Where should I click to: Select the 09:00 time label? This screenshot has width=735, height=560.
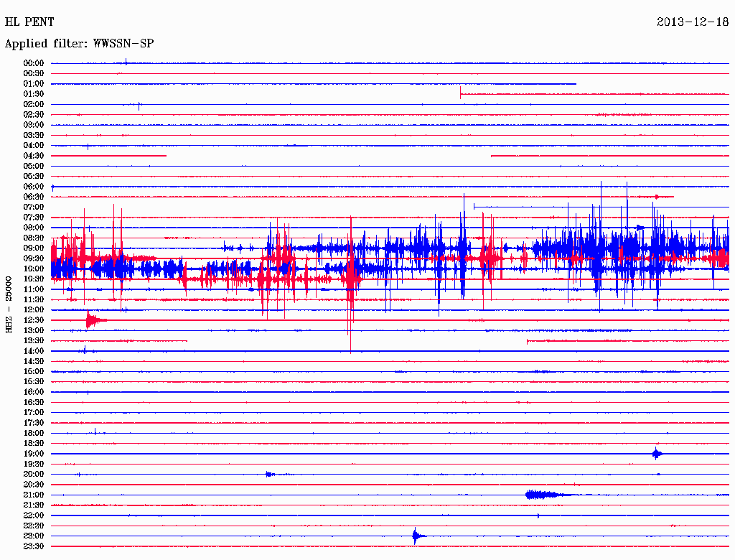point(34,248)
